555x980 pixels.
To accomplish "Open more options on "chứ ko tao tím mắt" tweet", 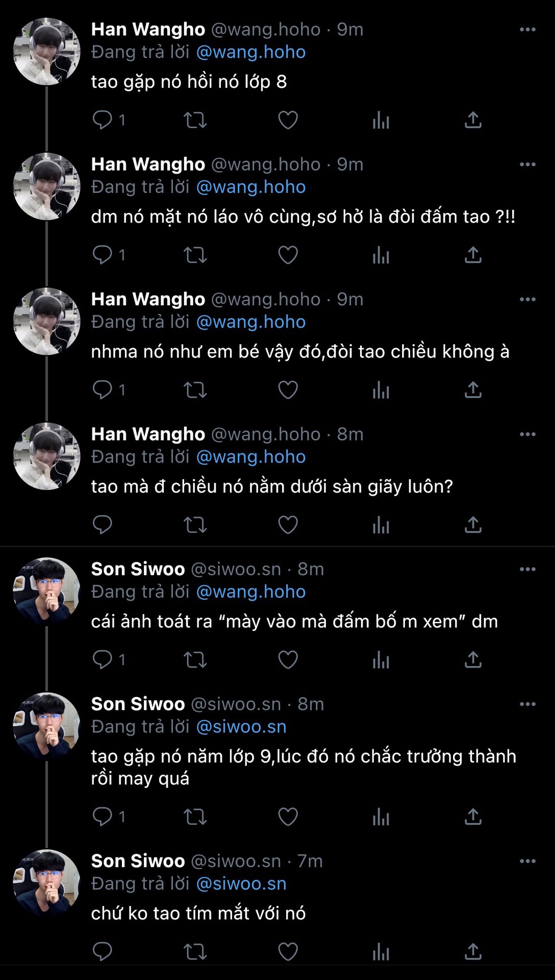I will pyautogui.click(x=527, y=861).
